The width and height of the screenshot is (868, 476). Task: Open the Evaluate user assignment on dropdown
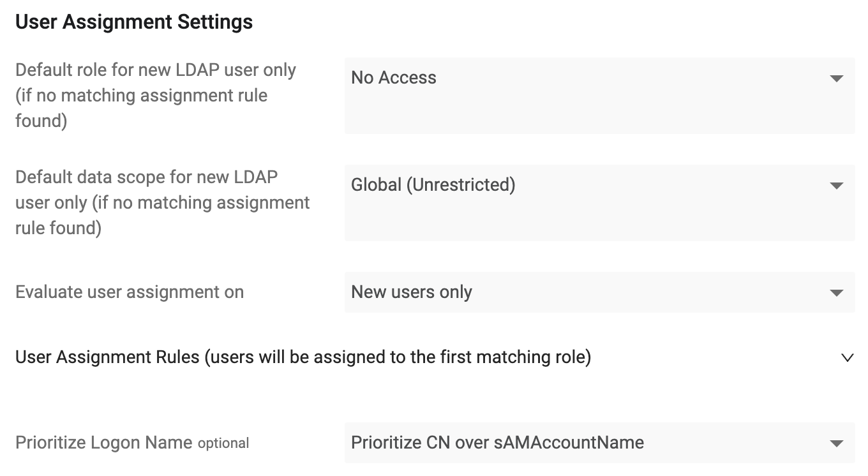coord(599,292)
